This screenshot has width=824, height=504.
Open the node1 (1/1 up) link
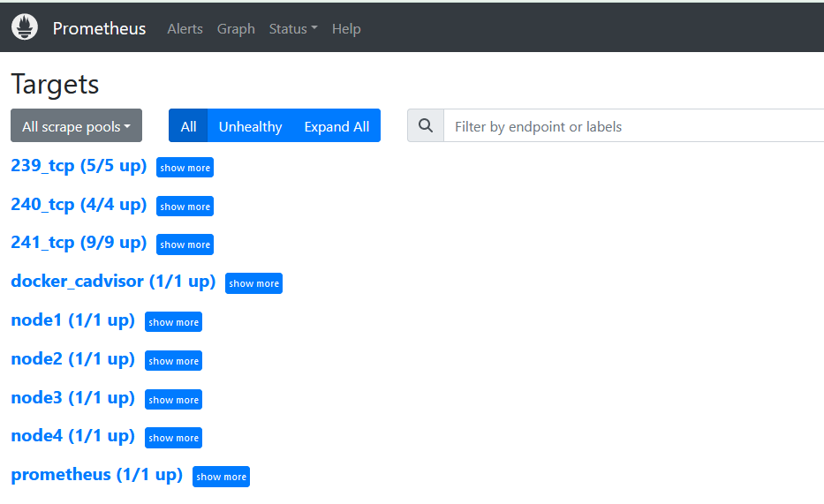pos(73,320)
